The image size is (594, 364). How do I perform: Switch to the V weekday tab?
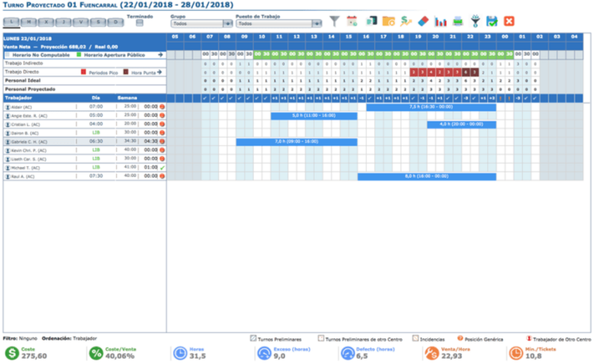tap(81, 22)
